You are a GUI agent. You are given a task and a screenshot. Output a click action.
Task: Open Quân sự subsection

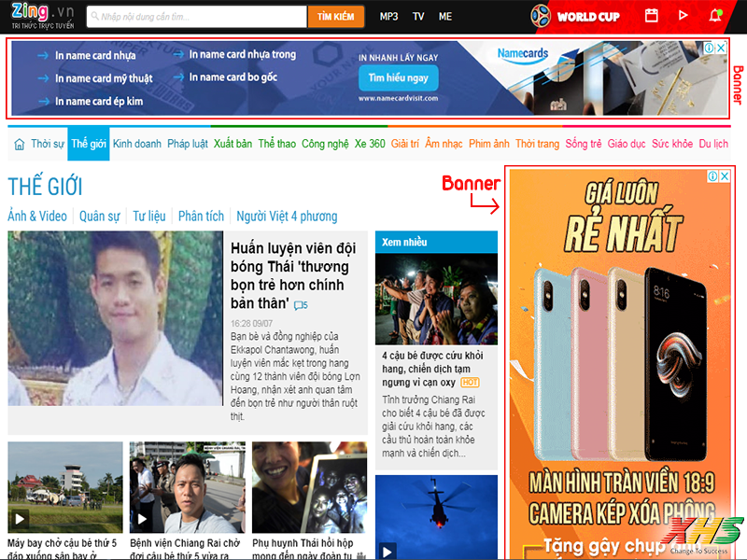pyautogui.click(x=100, y=217)
